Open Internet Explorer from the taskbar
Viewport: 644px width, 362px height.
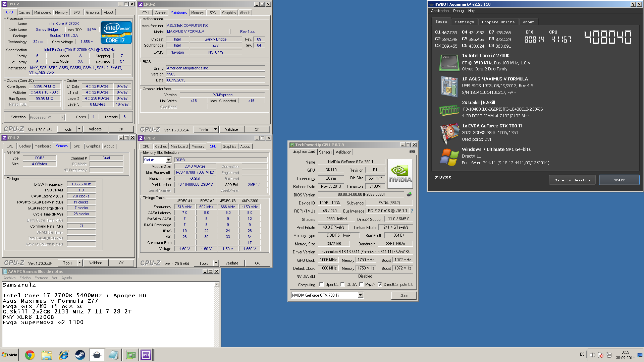click(x=63, y=355)
